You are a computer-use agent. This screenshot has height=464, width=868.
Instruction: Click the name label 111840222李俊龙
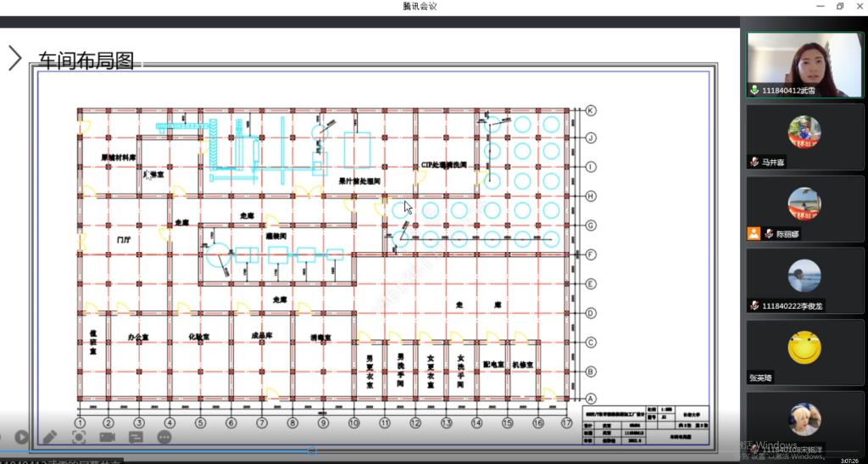[793, 306]
